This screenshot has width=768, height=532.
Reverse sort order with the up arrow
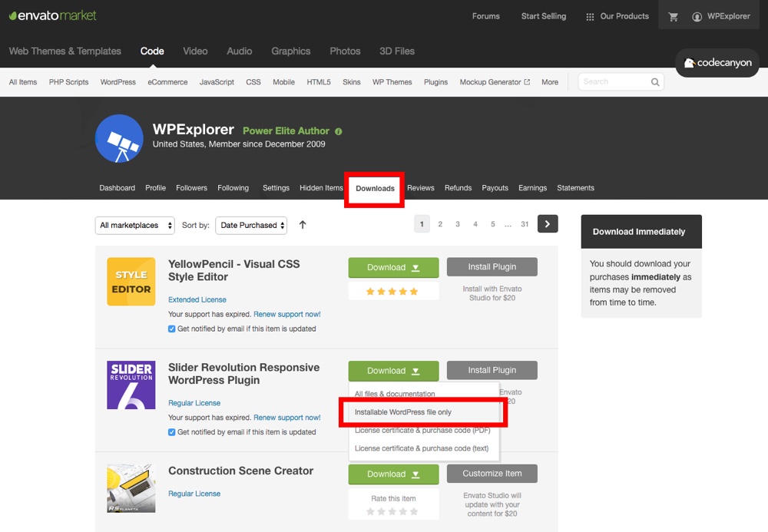pyautogui.click(x=303, y=225)
